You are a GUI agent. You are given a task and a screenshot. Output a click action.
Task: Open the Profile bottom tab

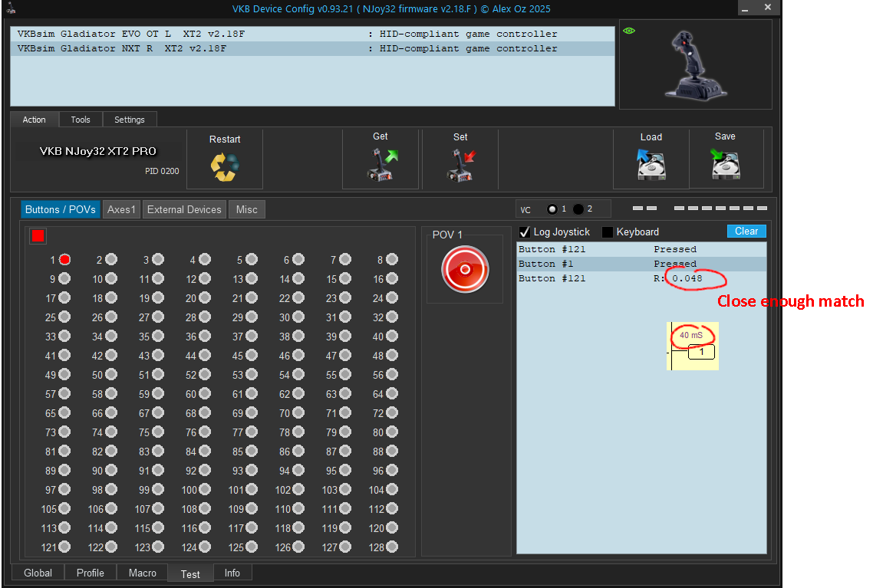tap(91, 573)
